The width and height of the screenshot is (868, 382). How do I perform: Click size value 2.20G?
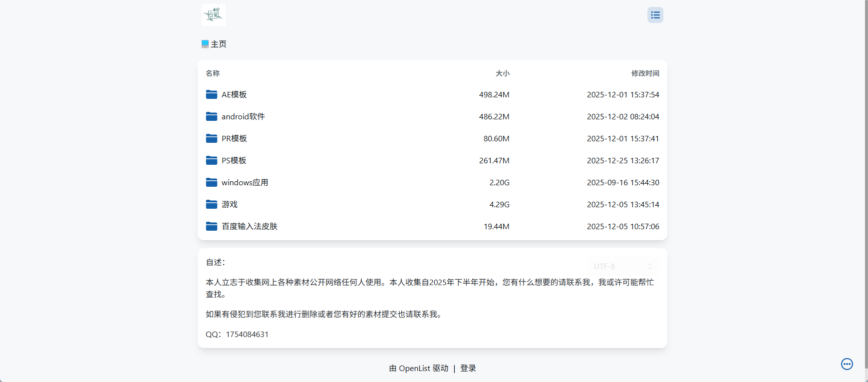click(x=499, y=182)
